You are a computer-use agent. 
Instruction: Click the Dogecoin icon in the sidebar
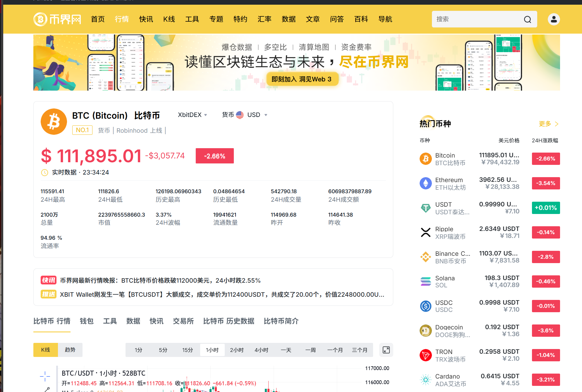[x=425, y=330]
